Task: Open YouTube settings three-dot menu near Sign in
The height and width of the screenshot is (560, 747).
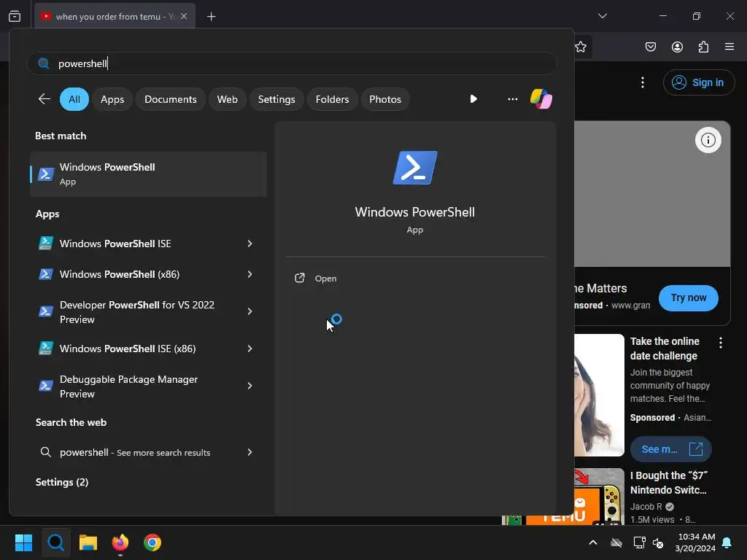Action: (x=643, y=82)
